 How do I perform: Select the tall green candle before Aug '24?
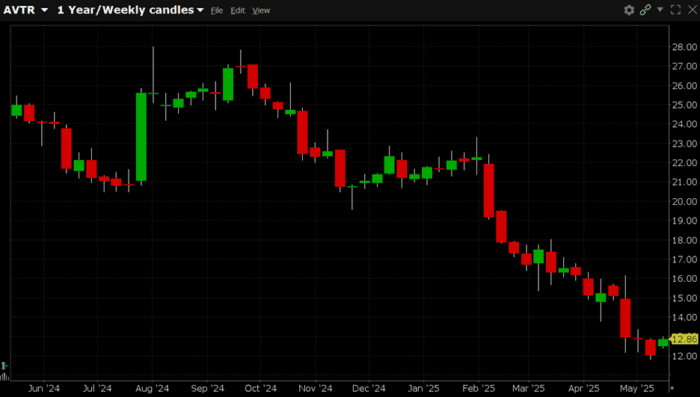(x=141, y=137)
